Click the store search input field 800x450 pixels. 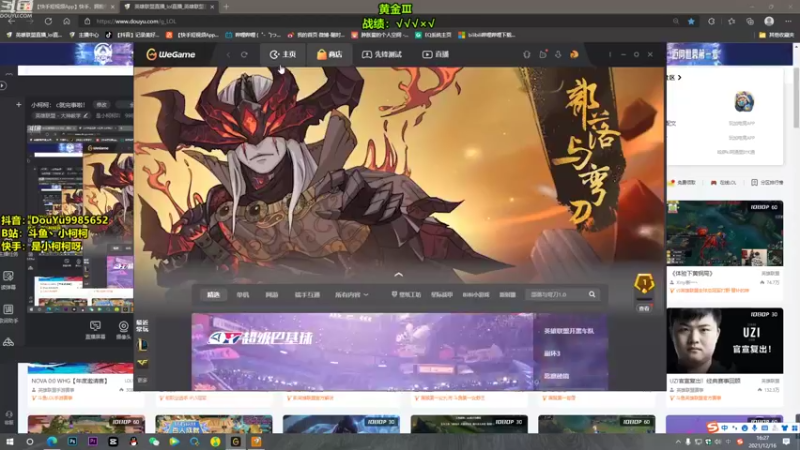pyautogui.click(x=557, y=294)
